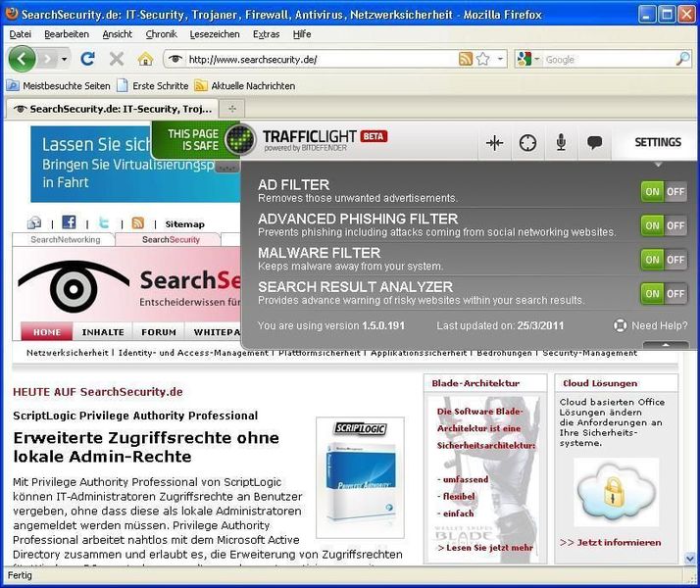Viewport: 700px width, 588px height.
Task: Click the cloud with padlock image
Action: (616, 493)
